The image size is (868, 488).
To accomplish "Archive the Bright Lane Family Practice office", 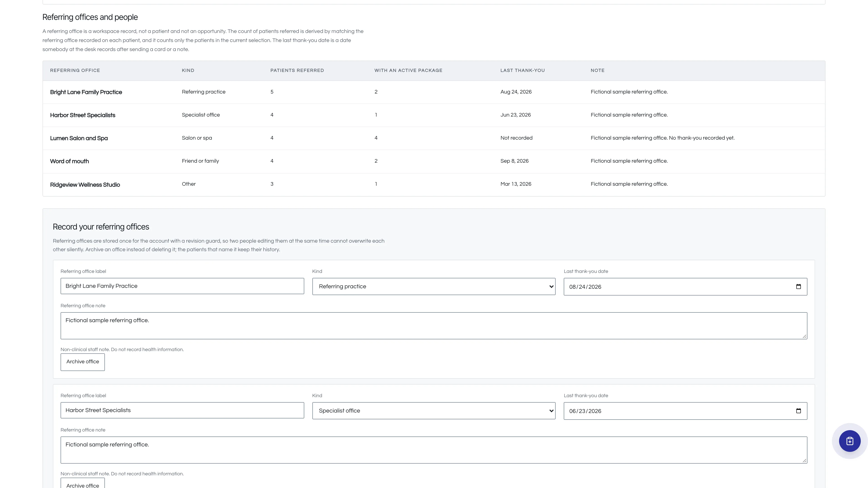I will coord(83,362).
